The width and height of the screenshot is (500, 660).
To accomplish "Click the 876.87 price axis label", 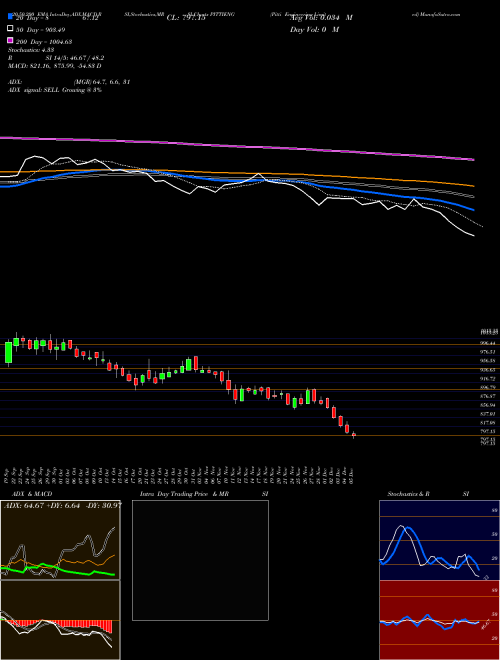I will [487, 396].
